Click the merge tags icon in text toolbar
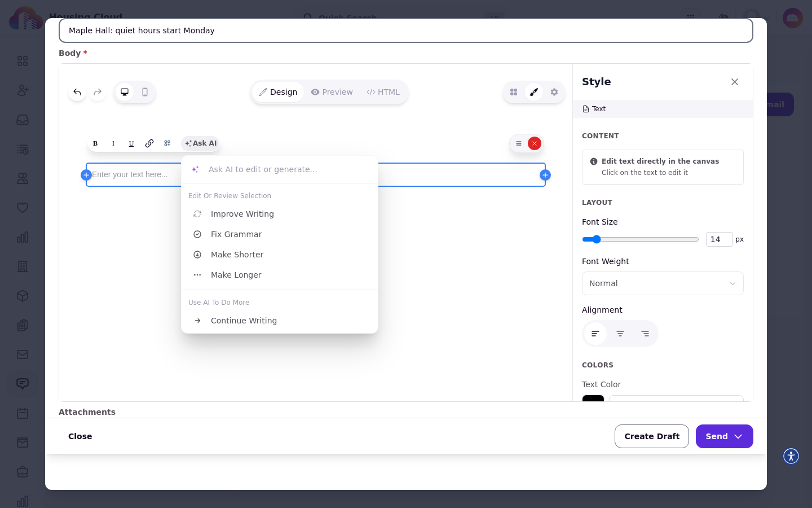812x508 pixels. (167, 143)
